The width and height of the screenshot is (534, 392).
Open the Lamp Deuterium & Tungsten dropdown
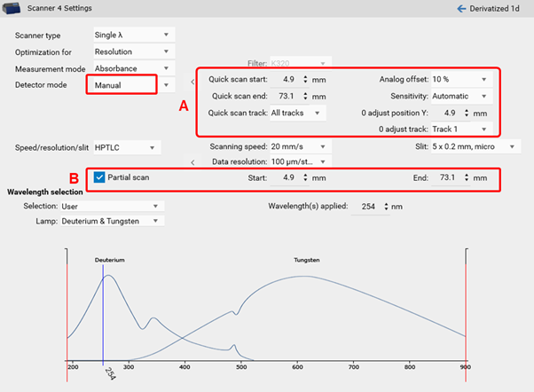pyautogui.click(x=112, y=220)
